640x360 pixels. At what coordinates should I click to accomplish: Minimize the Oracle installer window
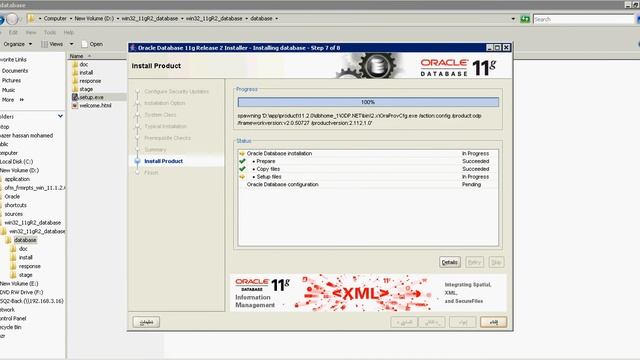coord(490,48)
